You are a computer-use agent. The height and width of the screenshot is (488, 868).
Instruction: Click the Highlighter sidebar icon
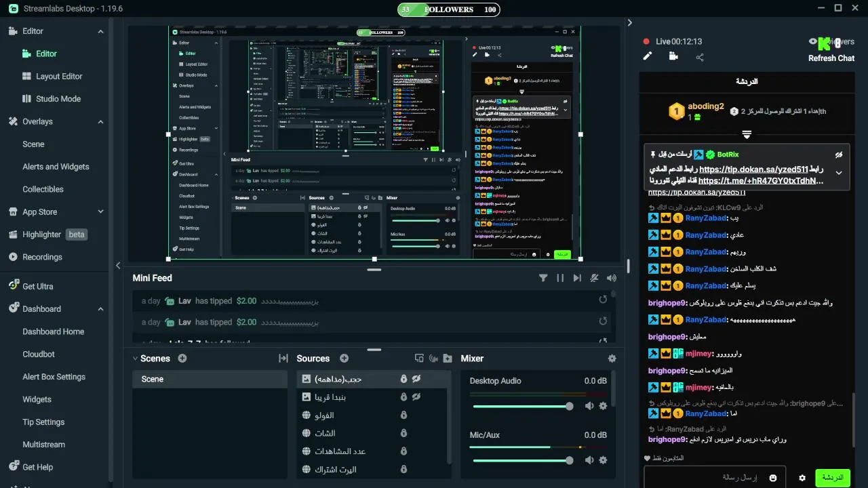pos(14,235)
